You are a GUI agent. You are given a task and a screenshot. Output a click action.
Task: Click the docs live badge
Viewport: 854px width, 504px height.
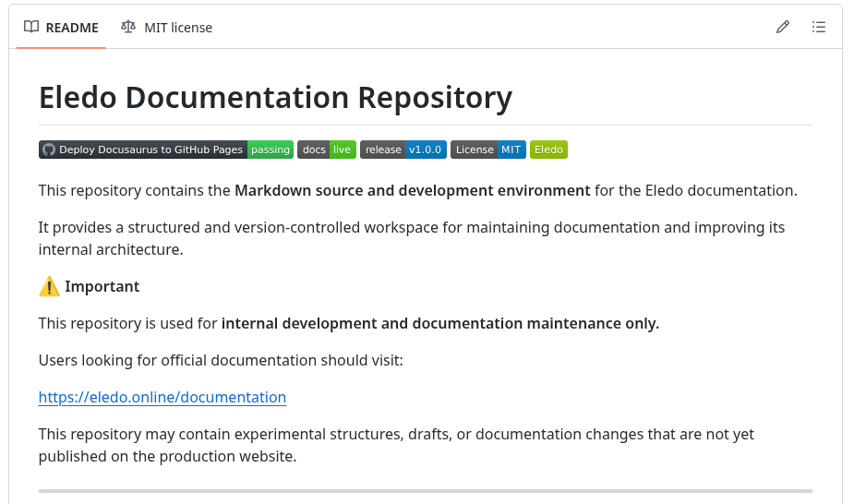(x=327, y=150)
